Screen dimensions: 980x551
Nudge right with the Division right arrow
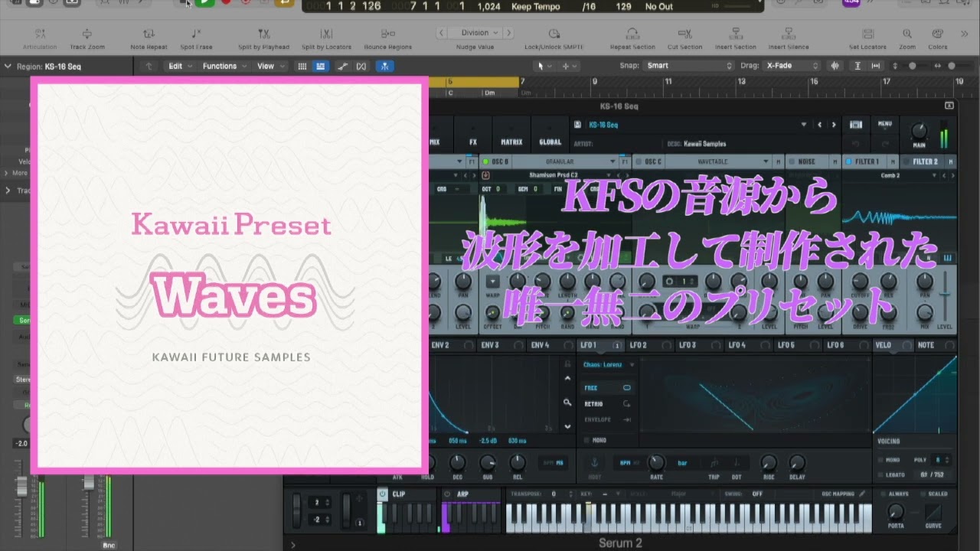point(508,33)
